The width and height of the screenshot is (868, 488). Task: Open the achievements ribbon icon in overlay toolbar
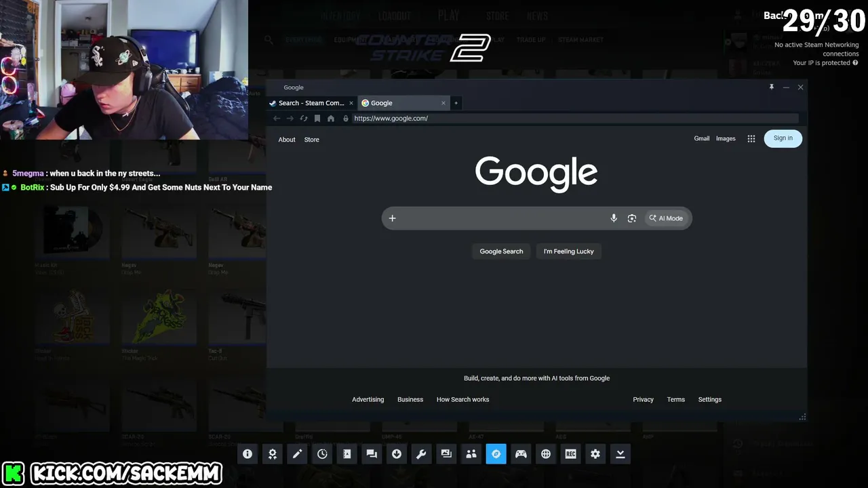[273, 454]
